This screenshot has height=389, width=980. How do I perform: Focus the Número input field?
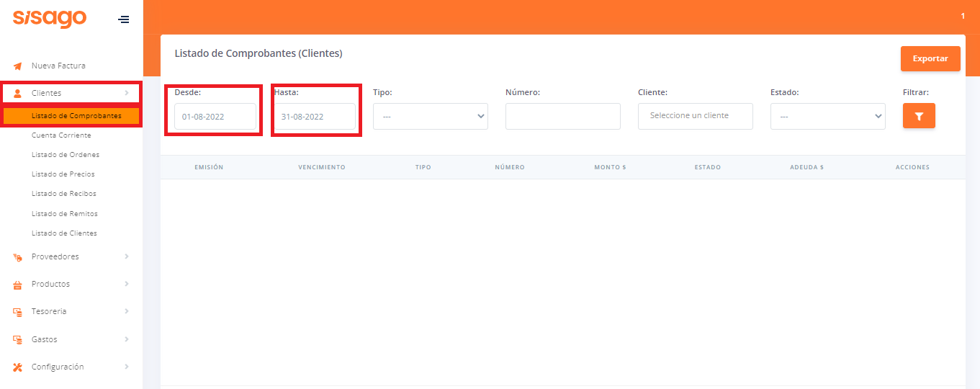[x=562, y=117]
